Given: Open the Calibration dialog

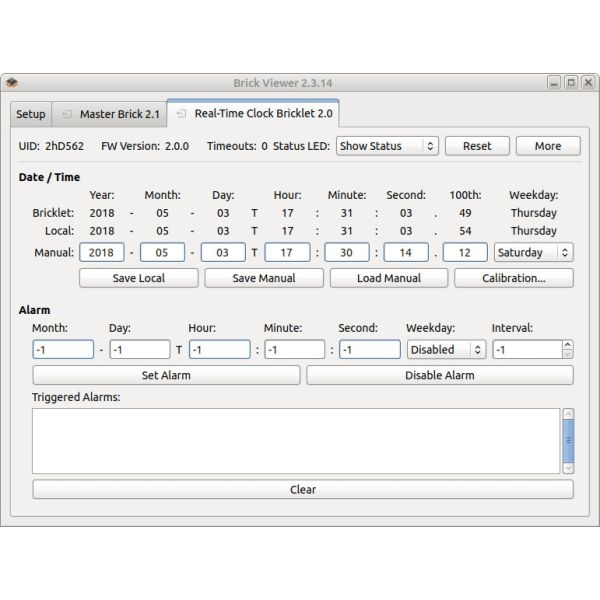Looking at the screenshot, I should pyautogui.click(x=514, y=278).
